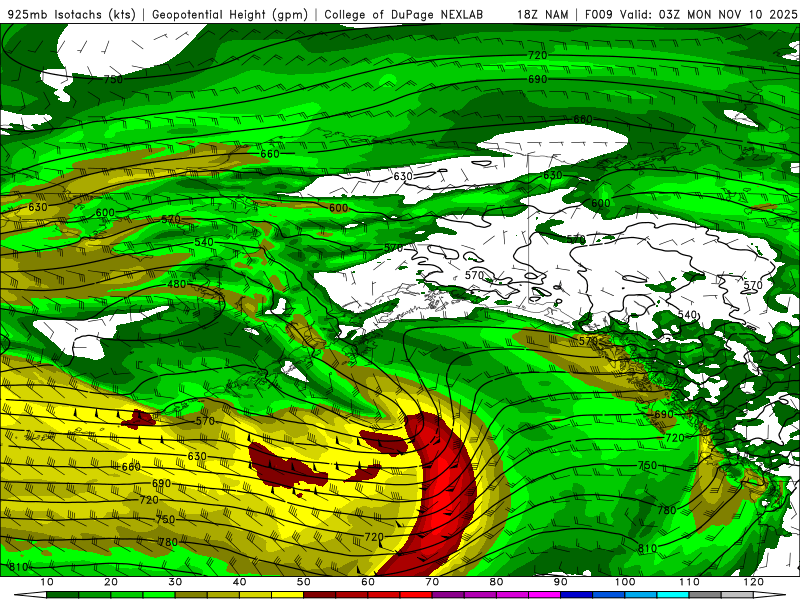Click the 20 tick label on the color bar

tap(111, 582)
